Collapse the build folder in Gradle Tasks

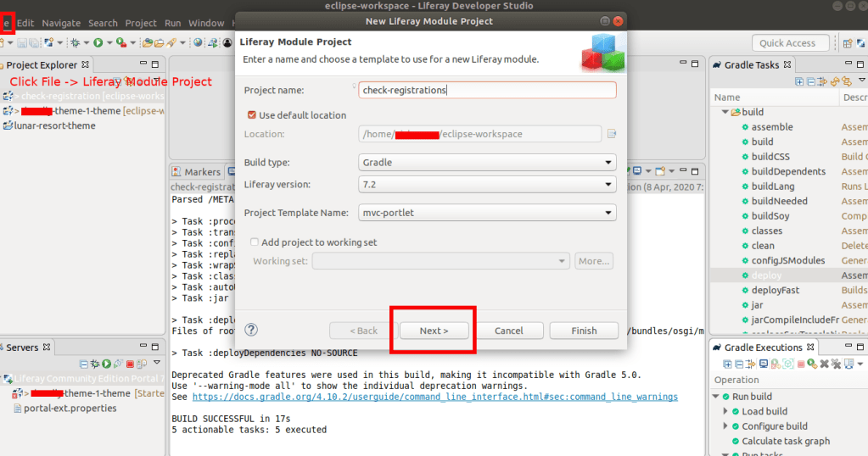tap(725, 112)
